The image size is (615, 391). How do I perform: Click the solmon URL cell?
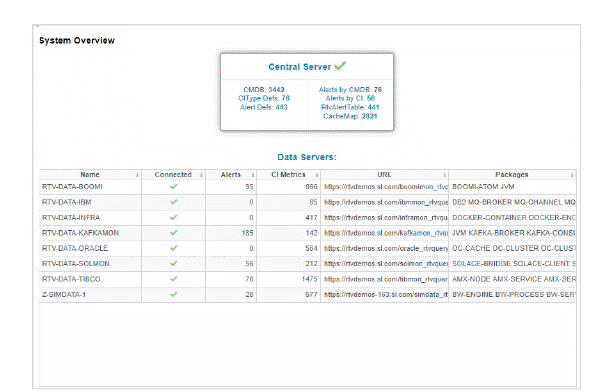click(385, 264)
